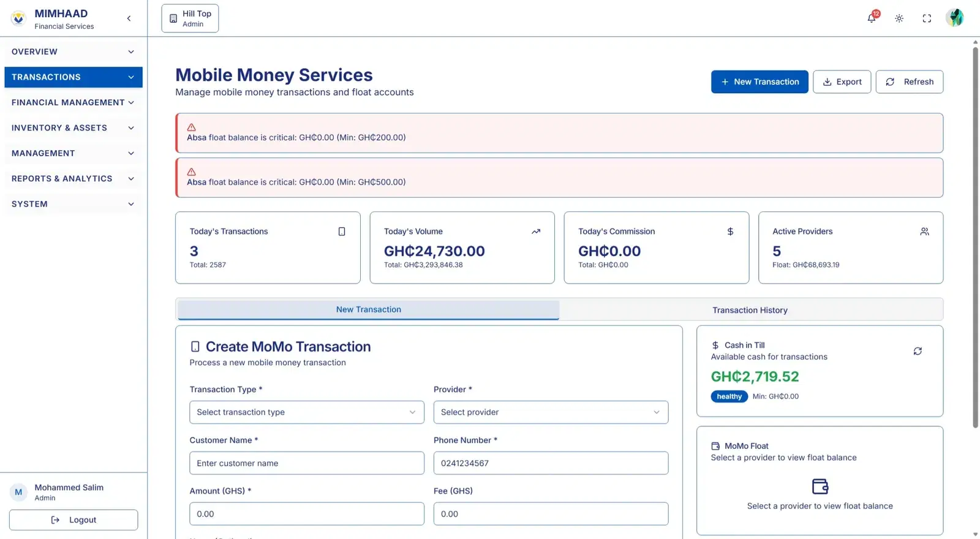
Task: Click the MIMHAAD logo icon
Action: (x=18, y=18)
